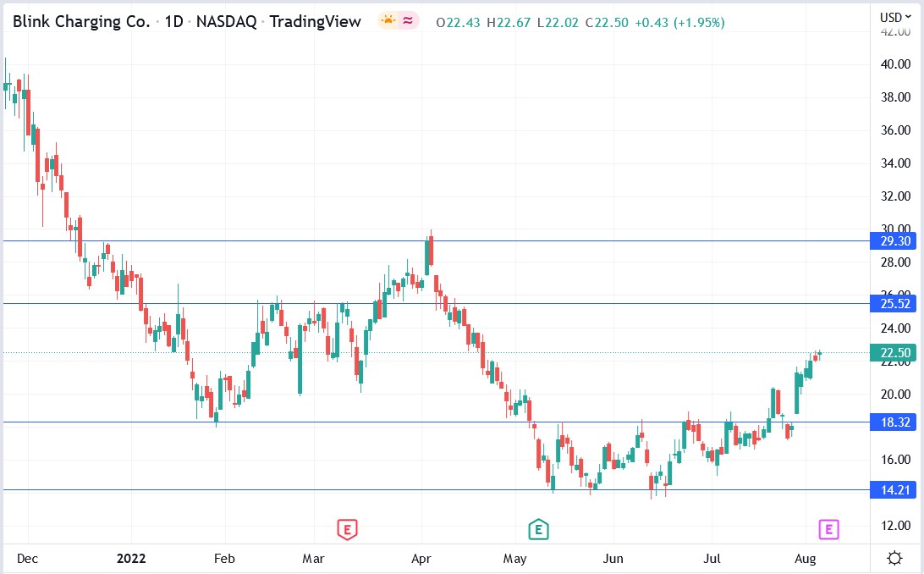Select the 29.30 horizontal line price label
924x574 pixels.
896,241
